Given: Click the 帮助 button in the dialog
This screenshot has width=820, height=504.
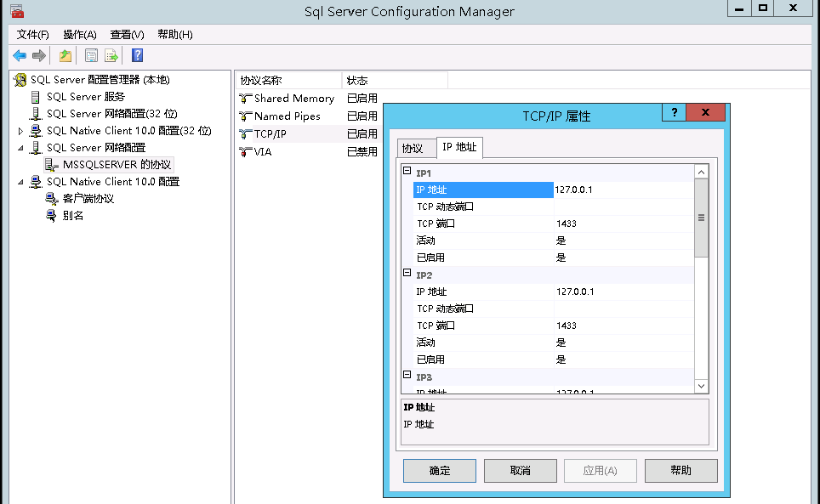Looking at the screenshot, I should tap(680, 471).
